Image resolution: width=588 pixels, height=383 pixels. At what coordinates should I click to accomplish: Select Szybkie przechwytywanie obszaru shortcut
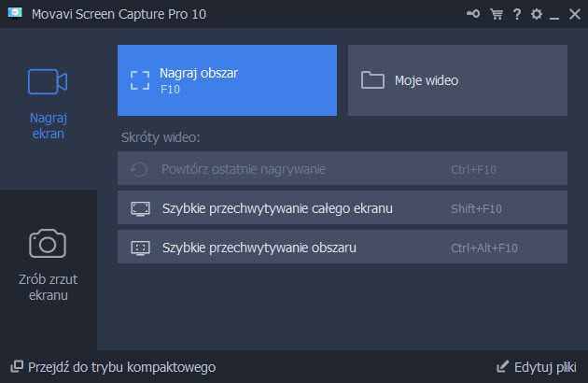[x=342, y=248]
